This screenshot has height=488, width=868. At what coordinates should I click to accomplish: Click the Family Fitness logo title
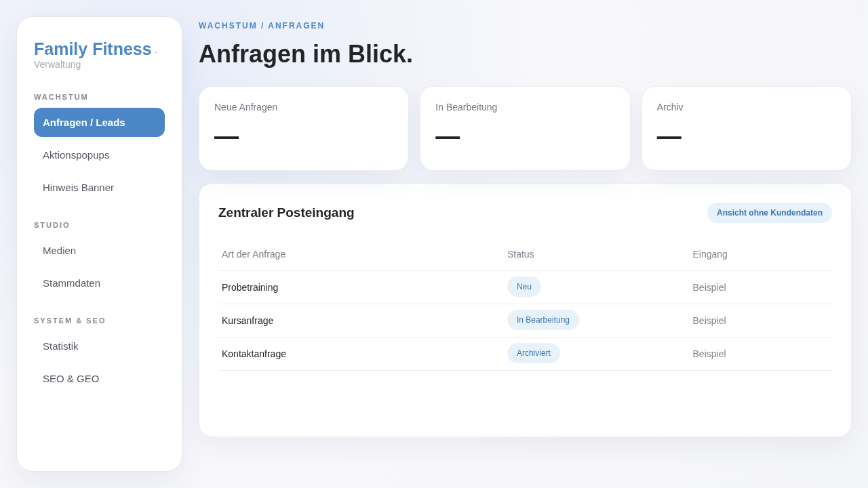coord(93,49)
